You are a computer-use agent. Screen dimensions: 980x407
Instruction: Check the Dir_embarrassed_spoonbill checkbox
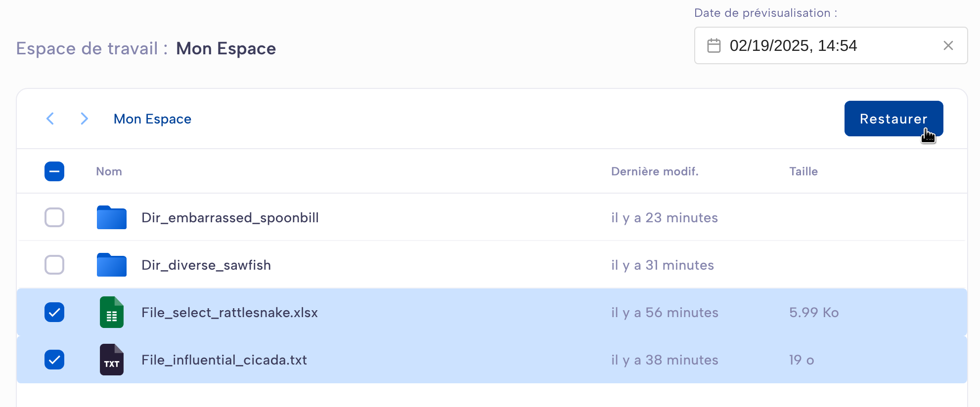click(54, 217)
